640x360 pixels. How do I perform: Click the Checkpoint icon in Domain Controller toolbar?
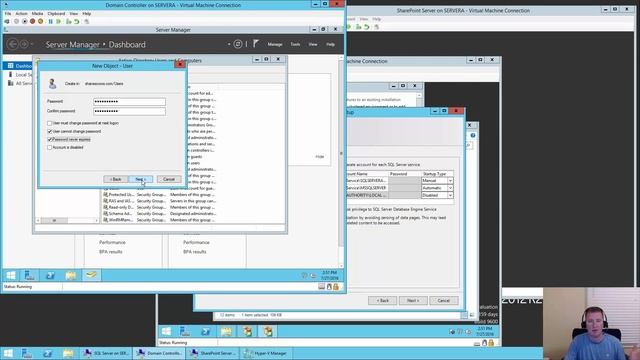69,21
